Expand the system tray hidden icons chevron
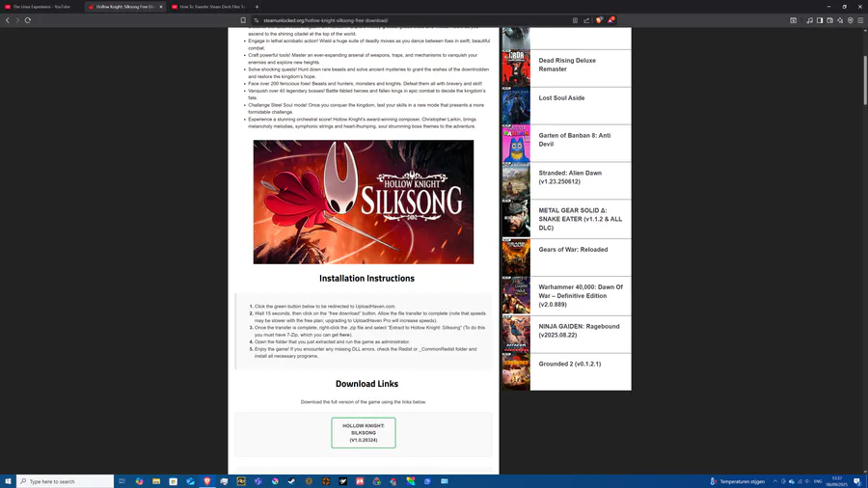 [775, 481]
